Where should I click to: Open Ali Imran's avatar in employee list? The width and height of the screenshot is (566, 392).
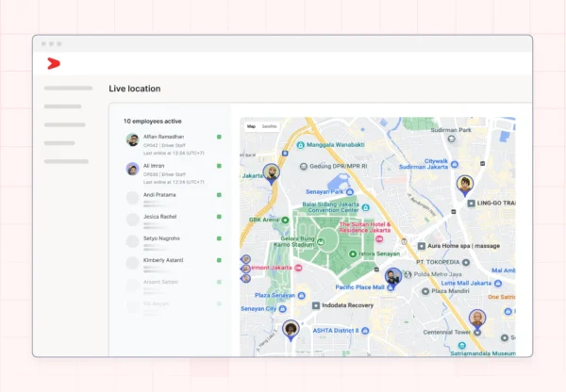132,169
